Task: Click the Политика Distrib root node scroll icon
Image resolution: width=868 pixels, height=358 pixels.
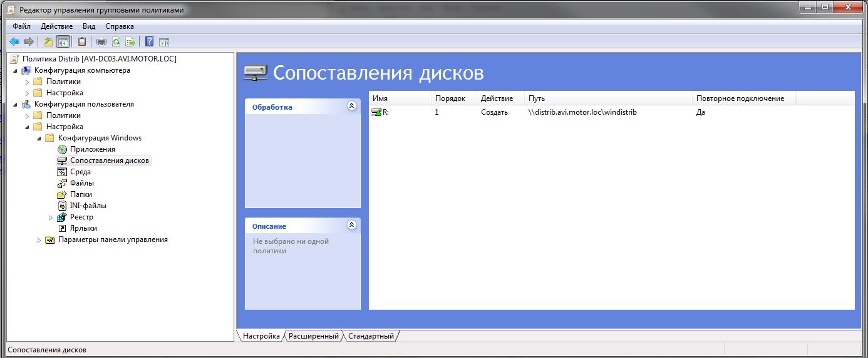Action: [14, 59]
